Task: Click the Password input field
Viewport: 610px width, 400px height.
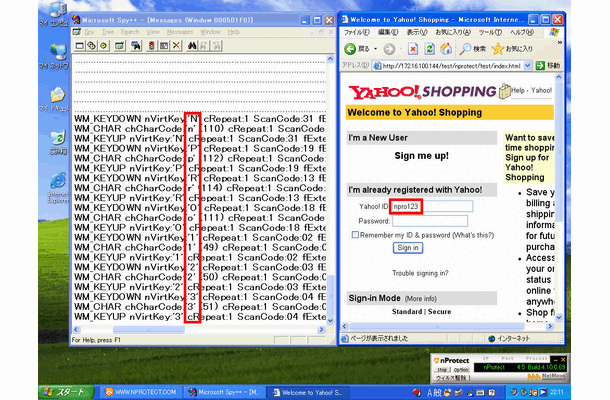Action: point(430,221)
